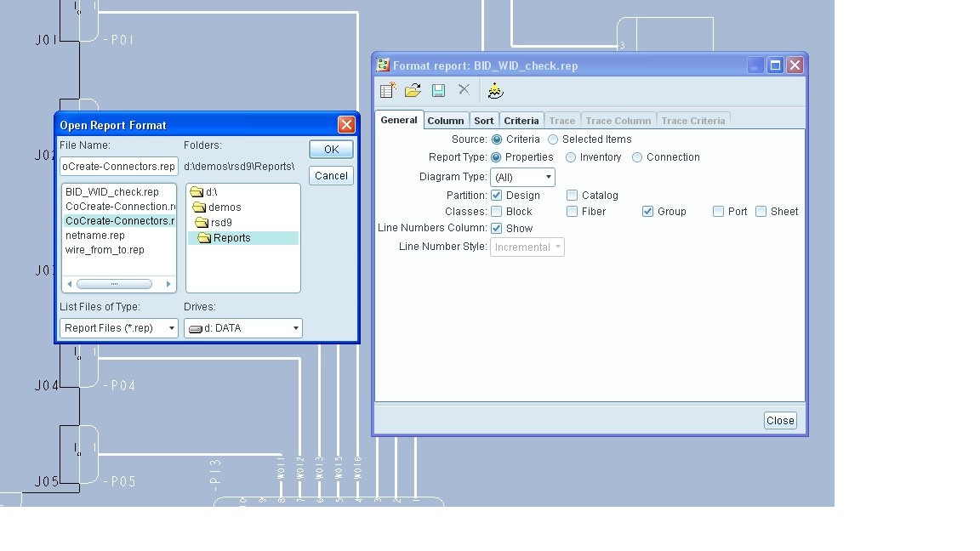Toggle the Design partition checkbox
The width and height of the screenshot is (980, 551).
(x=497, y=196)
